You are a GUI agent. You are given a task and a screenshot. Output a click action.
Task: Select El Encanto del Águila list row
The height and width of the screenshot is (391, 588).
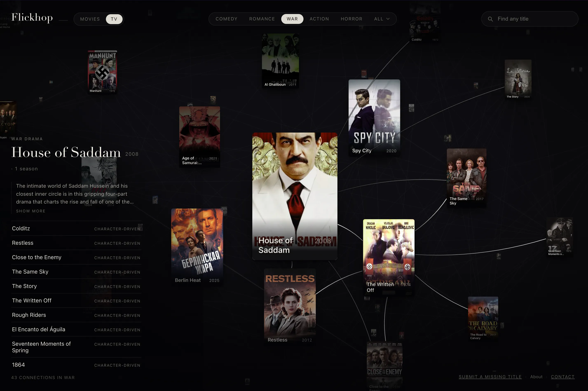(x=76, y=329)
